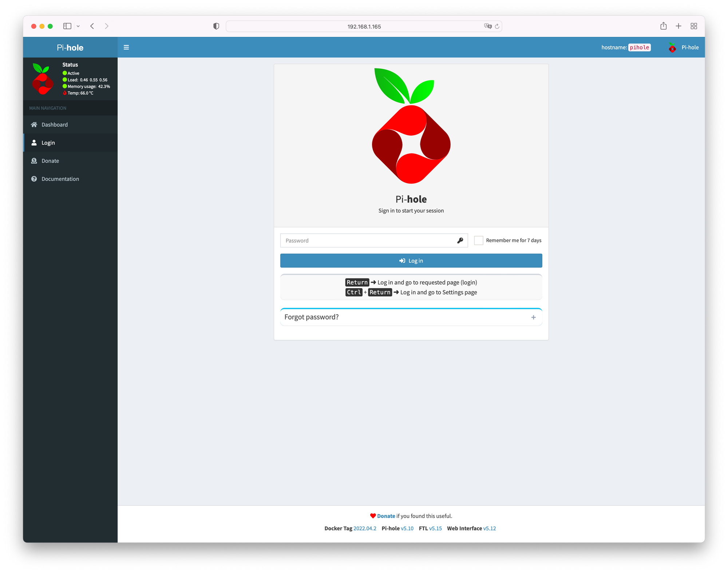This screenshot has height=573, width=728.
Task: Open the Pi-hole v5.10 version link
Action: 407,528
